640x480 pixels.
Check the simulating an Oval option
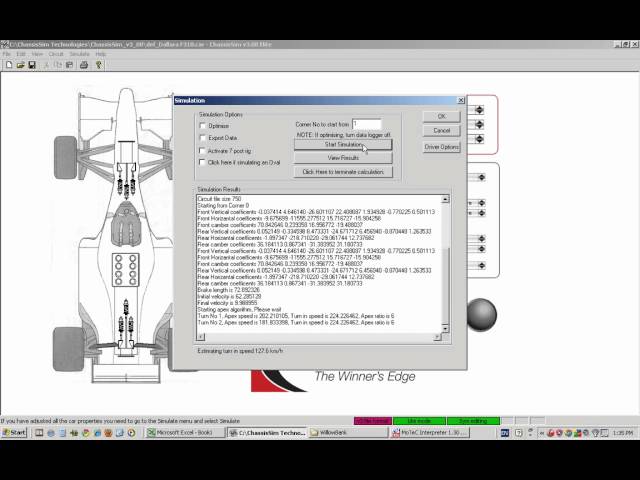click(x=202, y=162)
